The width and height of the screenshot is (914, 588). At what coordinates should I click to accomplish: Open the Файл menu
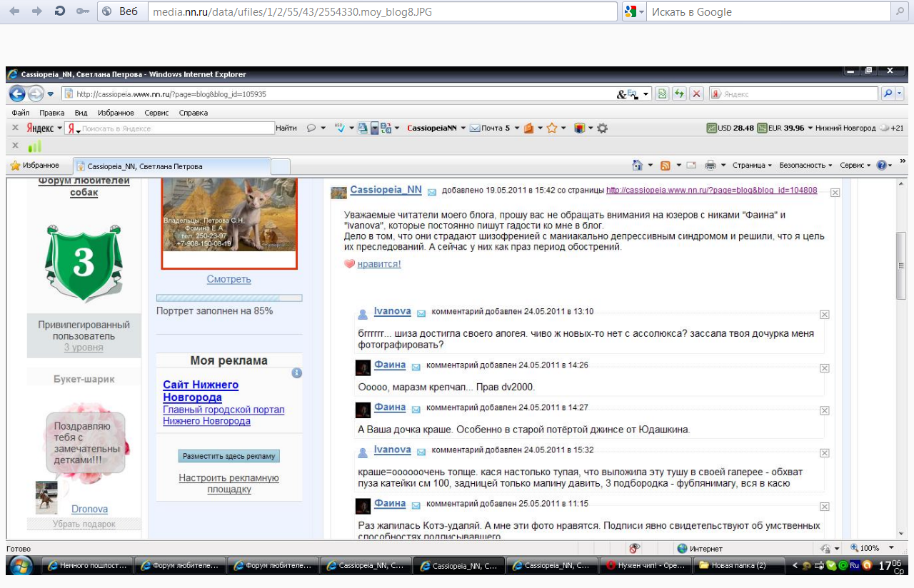tap(21, 113)
